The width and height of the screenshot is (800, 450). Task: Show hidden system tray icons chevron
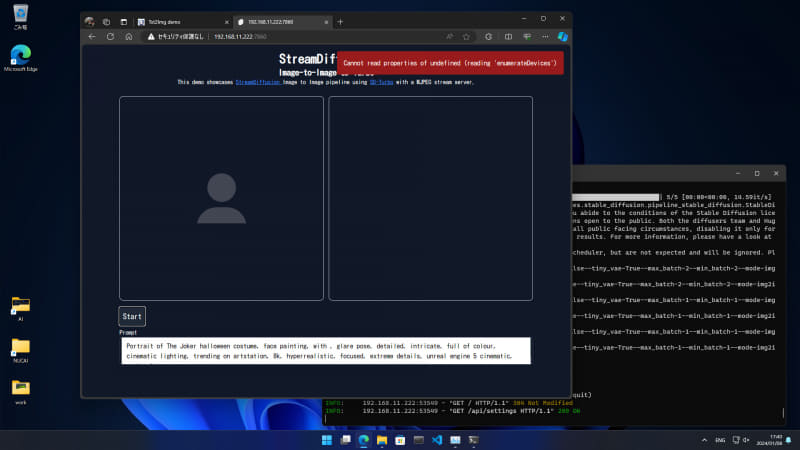[704, 440]
